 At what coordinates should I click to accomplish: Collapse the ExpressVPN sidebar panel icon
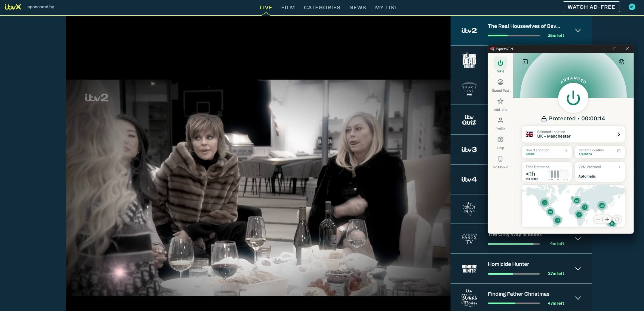[x=525, y=62]
